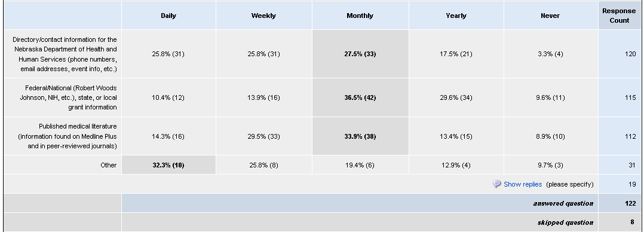Select the Monthly column header
The image size is (644, 232).
pyautogui.click(x=360, y=16)
